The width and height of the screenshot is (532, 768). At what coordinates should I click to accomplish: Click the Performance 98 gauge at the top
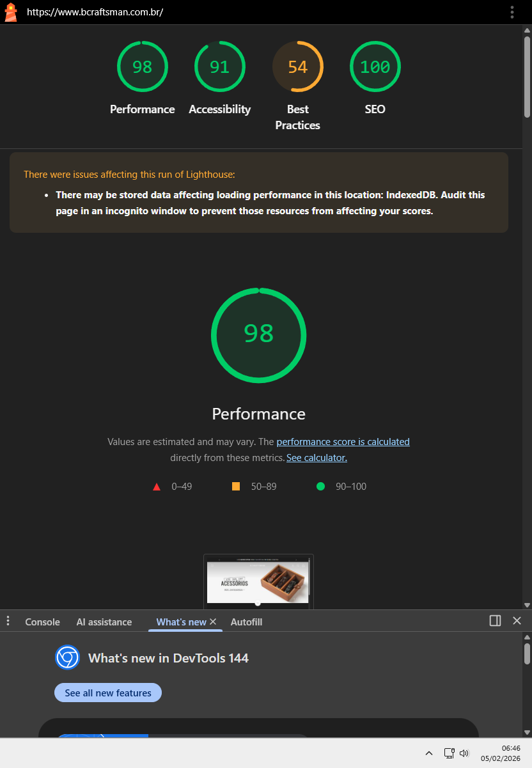pos(142,66)
